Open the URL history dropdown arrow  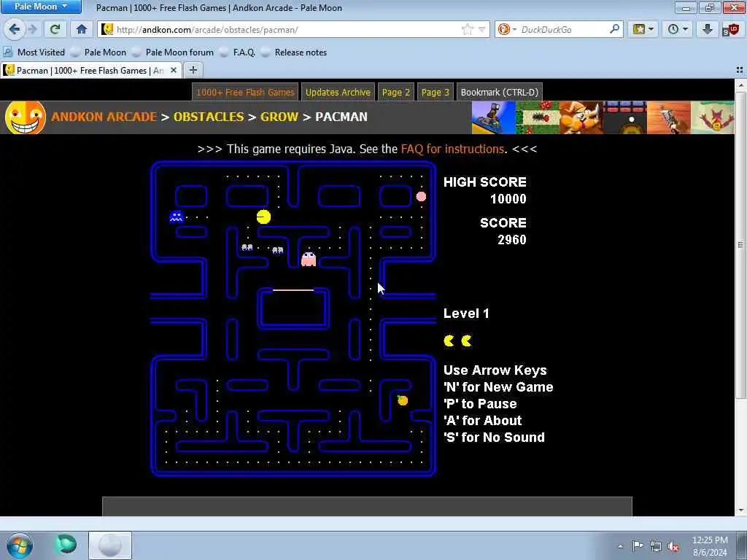[481, 29]
